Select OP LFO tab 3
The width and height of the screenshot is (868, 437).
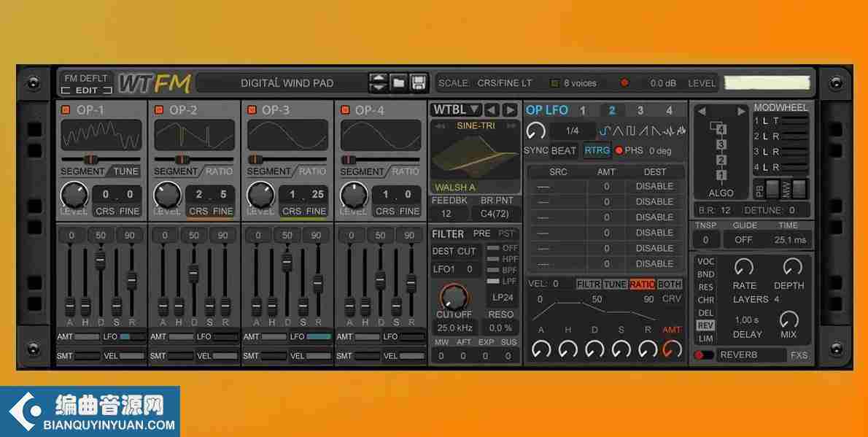pos(640,110)
